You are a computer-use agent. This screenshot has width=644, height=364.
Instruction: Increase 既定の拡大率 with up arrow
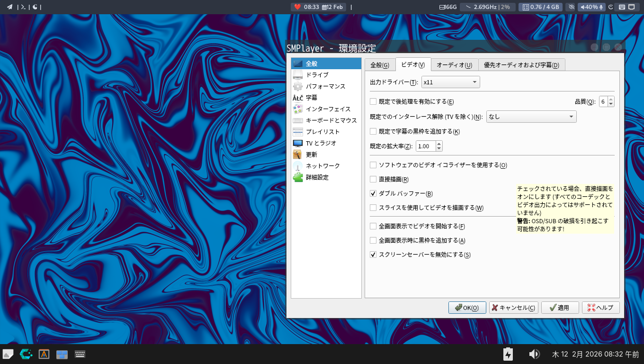point(439,144)
